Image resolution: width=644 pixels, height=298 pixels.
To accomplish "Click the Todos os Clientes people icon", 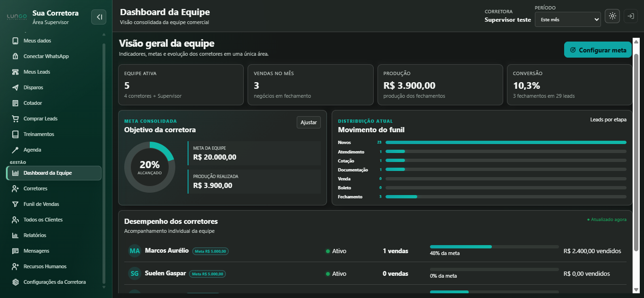I will 15,220.
